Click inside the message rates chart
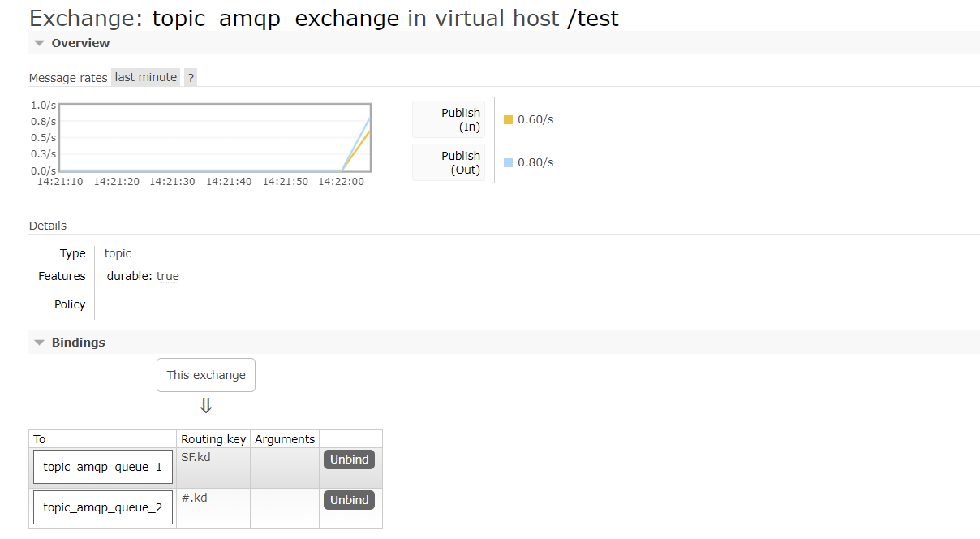 (215, 138)
